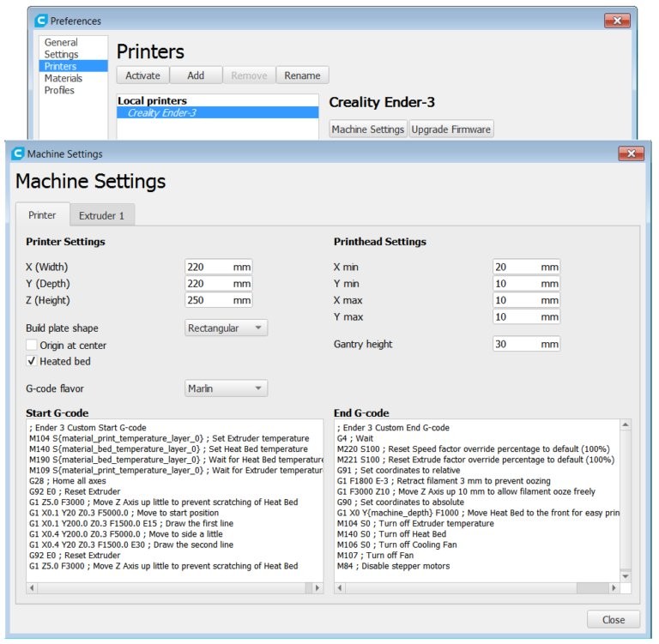Uncheck the Heated bed checkbox

(x=32, y=361)
